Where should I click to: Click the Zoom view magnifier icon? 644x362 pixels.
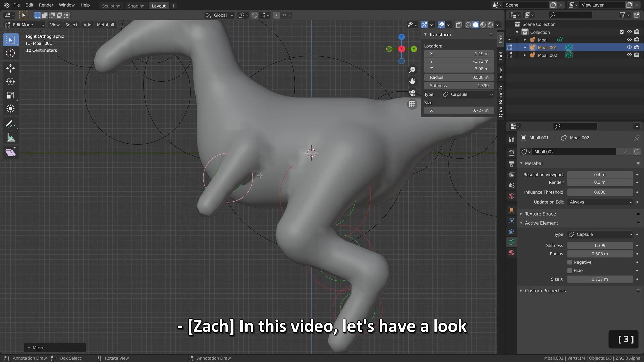click(412, 70)
